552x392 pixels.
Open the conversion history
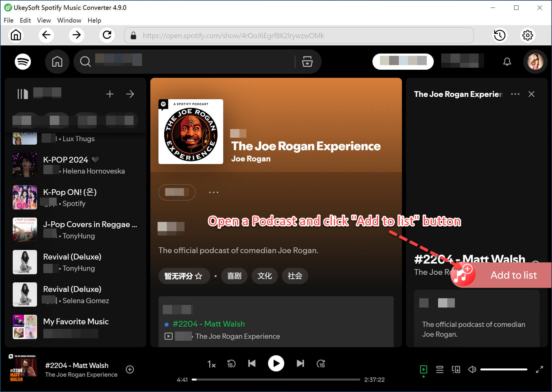(x=500, y=35)
